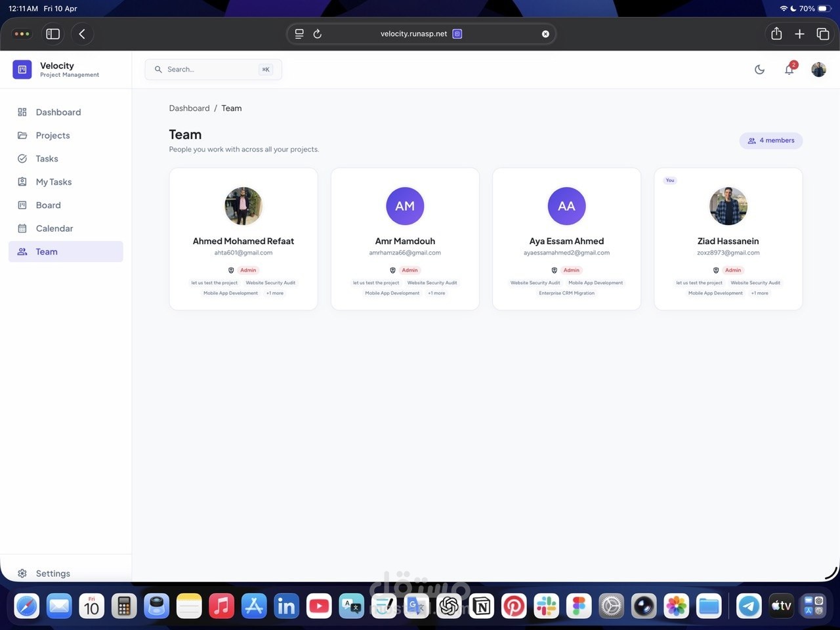Click the name Ahmed Mohamed Refaat
840x630 pixels.
point(243,241)
